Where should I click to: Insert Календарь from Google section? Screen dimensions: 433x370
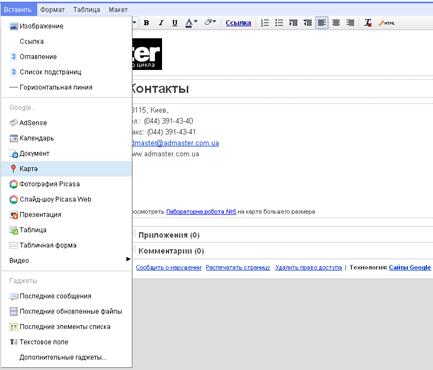66,138
